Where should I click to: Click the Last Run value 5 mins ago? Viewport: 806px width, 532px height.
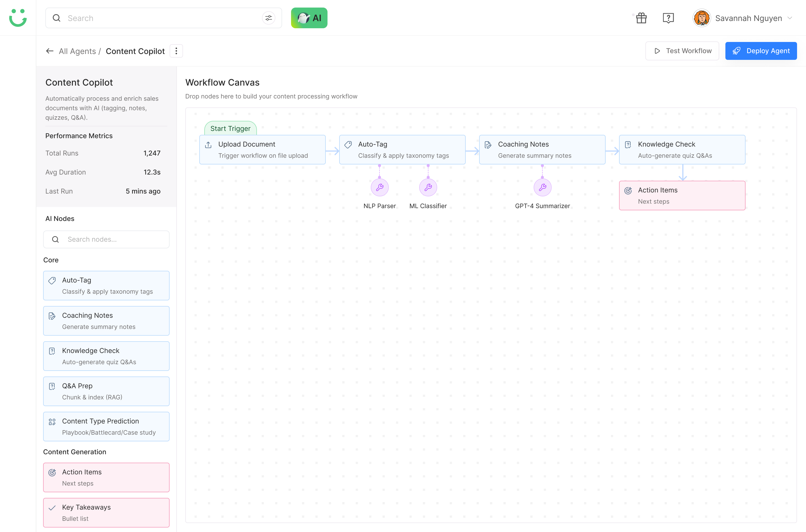pos(143,191)
